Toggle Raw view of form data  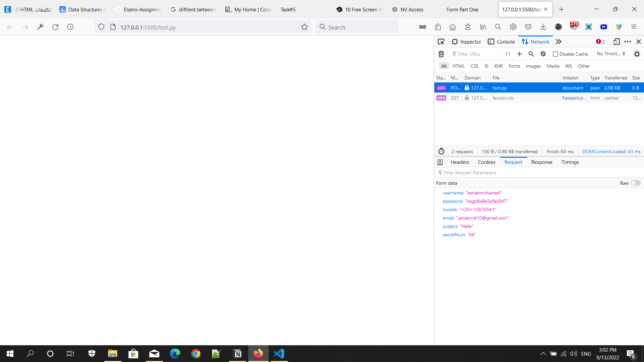tap(635, 183)
